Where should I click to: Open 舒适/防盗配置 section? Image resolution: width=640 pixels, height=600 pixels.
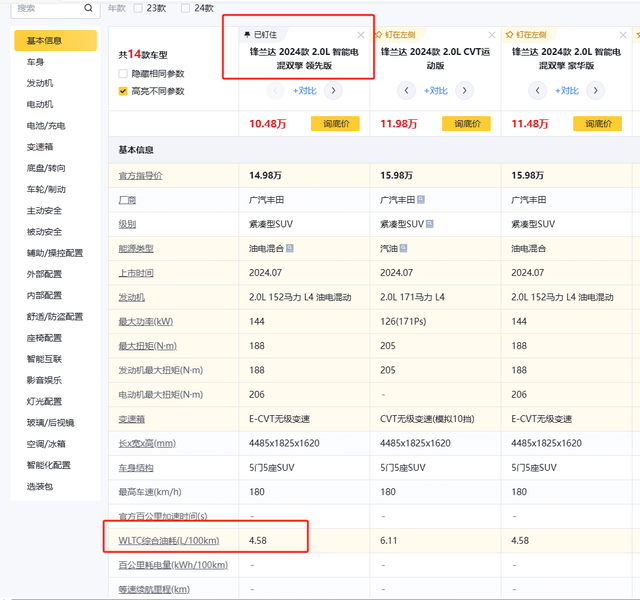pyautogui.click(x=55, y=317)
